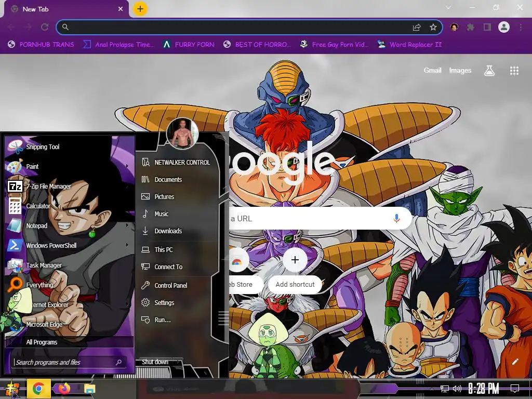
Task: Open Internet Explorer entry
Action: 70,304
